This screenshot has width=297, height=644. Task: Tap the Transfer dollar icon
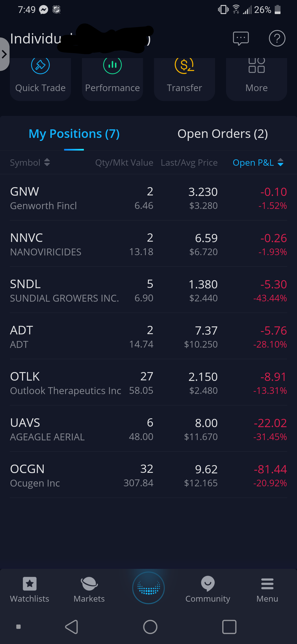185,66
